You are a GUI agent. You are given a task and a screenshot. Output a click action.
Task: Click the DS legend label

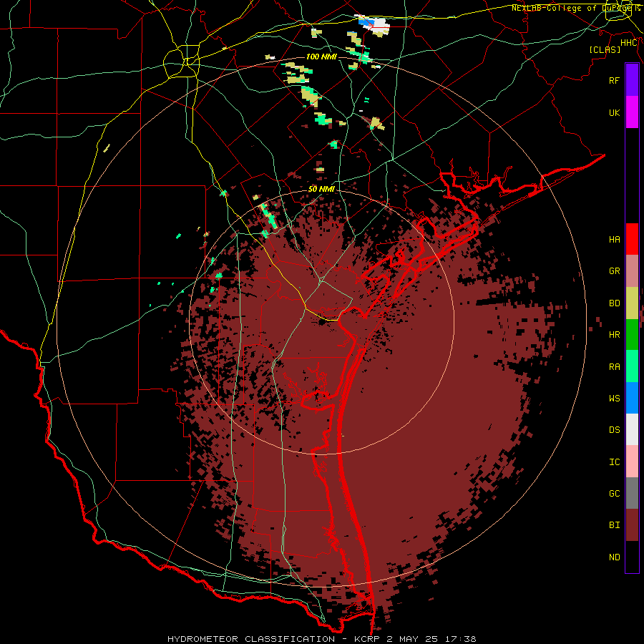[614, 430]
